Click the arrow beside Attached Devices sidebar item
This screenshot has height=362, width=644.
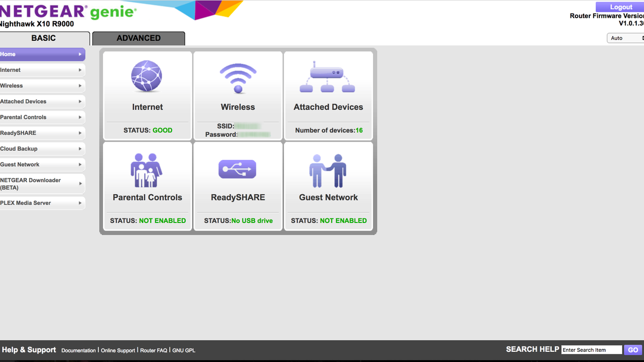(80, 101)
